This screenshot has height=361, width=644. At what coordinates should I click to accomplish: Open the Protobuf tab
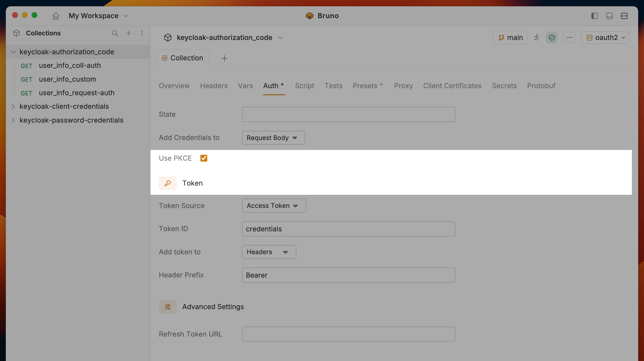(x=541, y=86)
